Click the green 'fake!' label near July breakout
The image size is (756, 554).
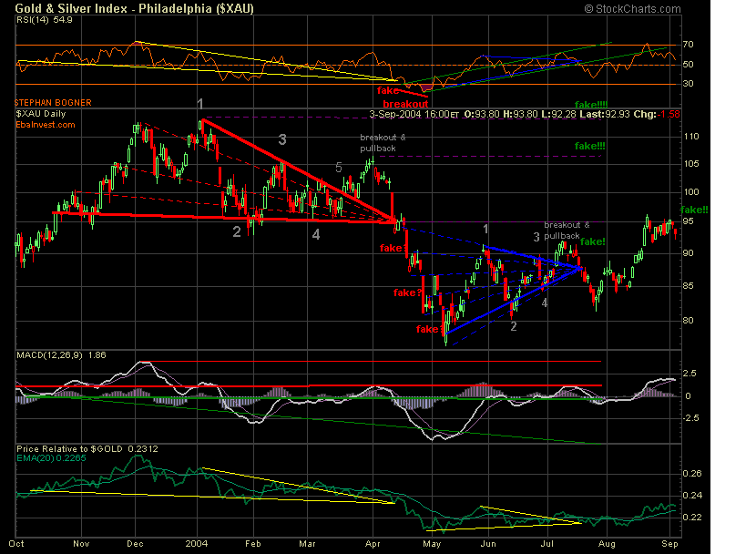click(593, 241)
